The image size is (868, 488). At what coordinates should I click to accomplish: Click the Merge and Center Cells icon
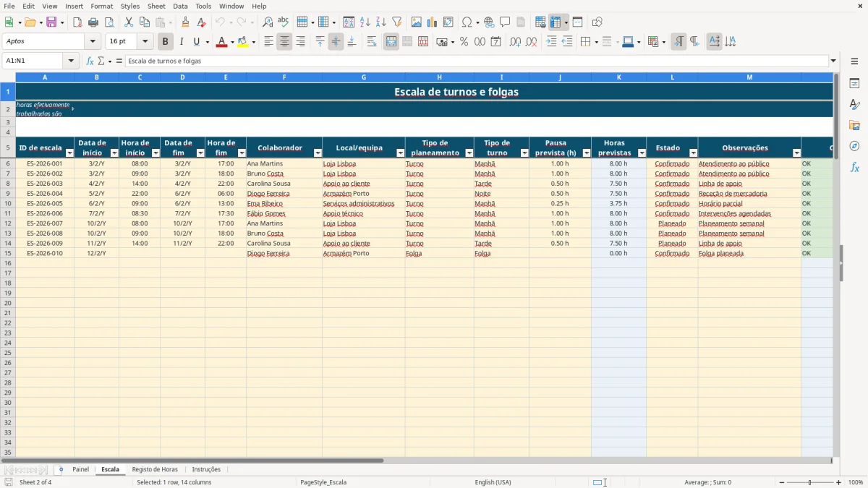[x=391, y=42]
